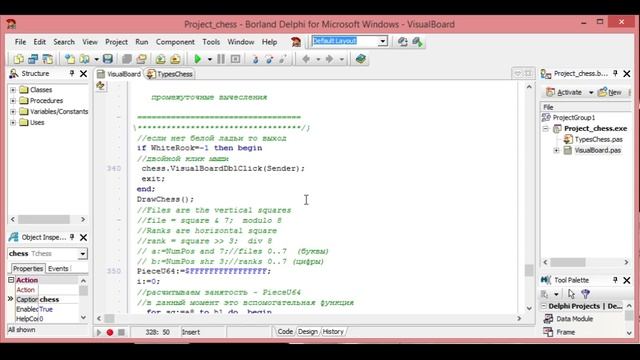
Task: Click the New button in Project Manager
Action: [610, 92]
